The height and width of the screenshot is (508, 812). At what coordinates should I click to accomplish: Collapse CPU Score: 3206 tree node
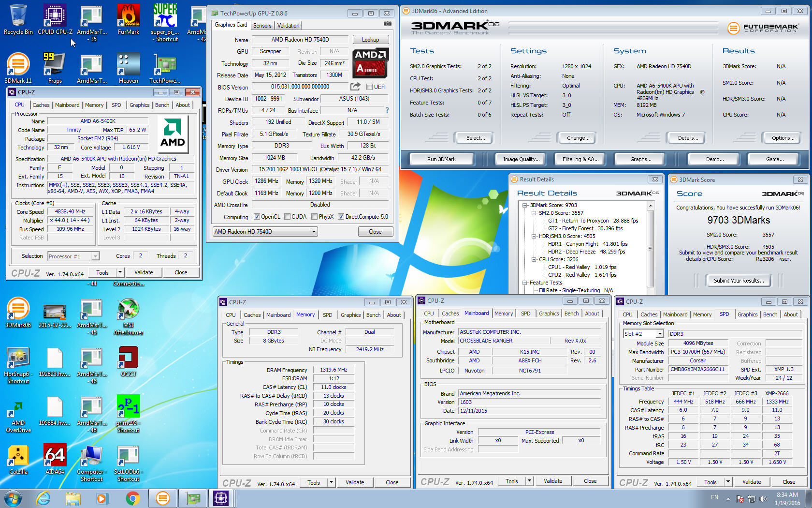point(534,259)
